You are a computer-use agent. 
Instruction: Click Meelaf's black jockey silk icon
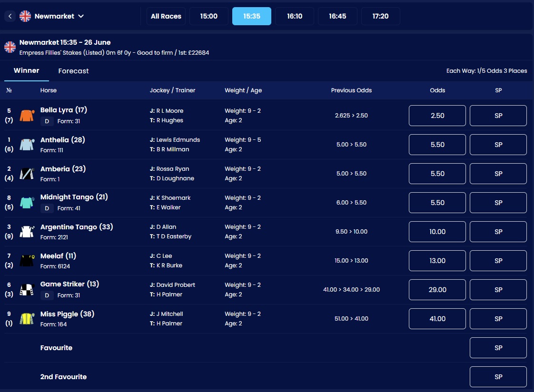pos(26,261)
